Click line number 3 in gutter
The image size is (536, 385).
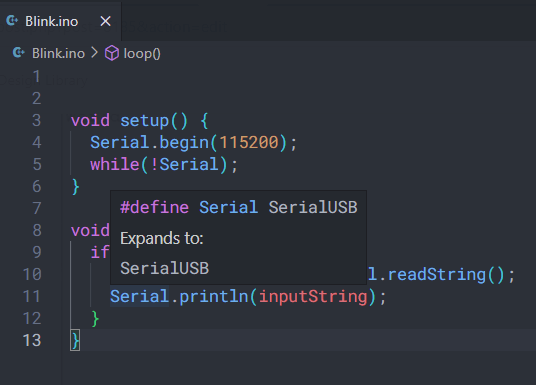37,120
